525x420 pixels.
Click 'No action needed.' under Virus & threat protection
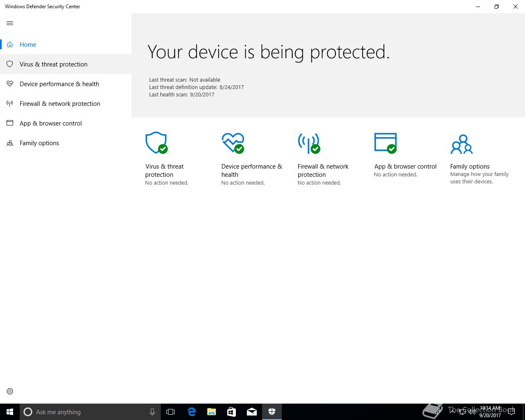click(167, 183)
